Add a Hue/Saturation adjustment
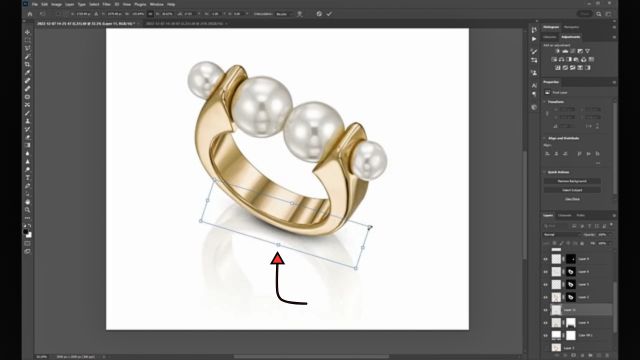The width and height of the screenshot is (640, 360). [x=554, y=60]
